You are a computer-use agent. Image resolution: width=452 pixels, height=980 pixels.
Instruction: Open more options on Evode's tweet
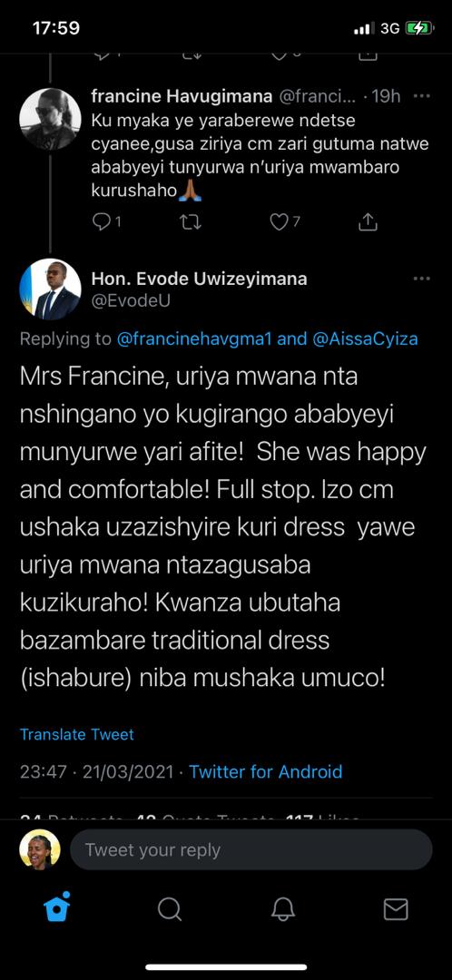[422, 279]
